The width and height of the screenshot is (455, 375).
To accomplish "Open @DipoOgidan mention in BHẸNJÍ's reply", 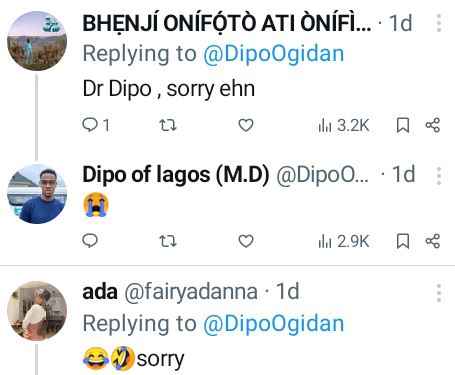I will tap(273, 54).
